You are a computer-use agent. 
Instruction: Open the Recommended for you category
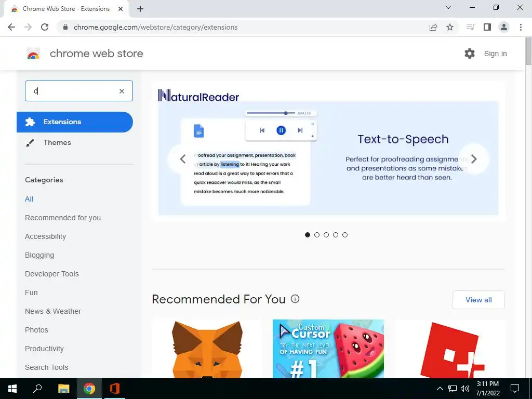pos(63,218)
